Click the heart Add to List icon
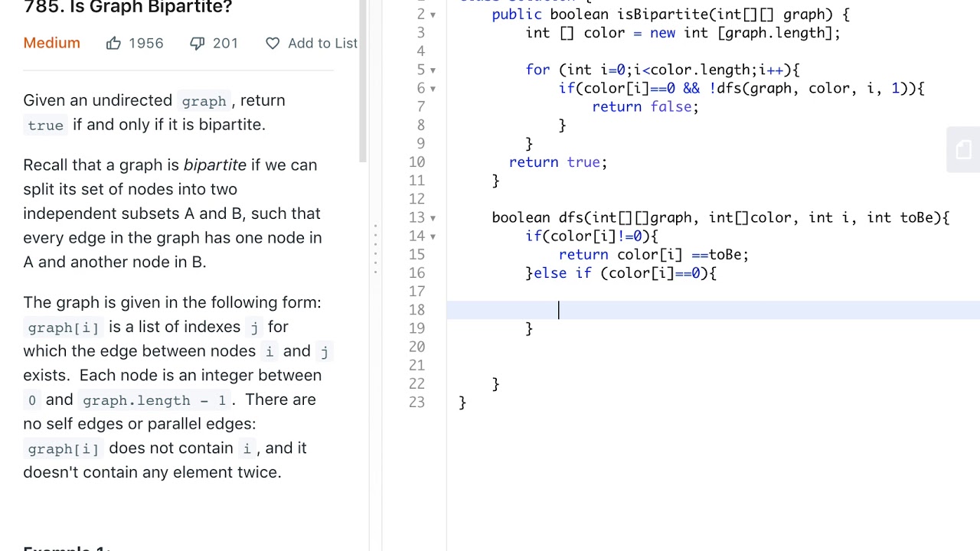Screen dimensions: 980x551 (x=273, y=43)
